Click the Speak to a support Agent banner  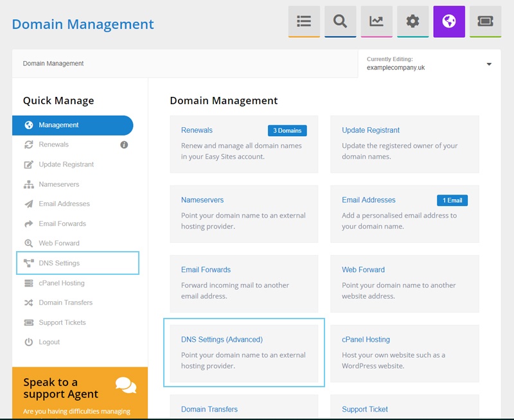[80, 392]
